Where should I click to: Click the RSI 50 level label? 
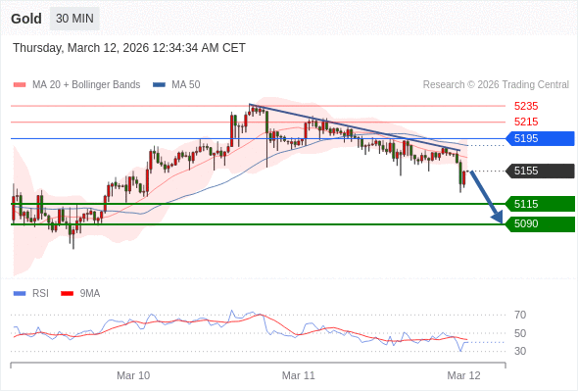520,333
